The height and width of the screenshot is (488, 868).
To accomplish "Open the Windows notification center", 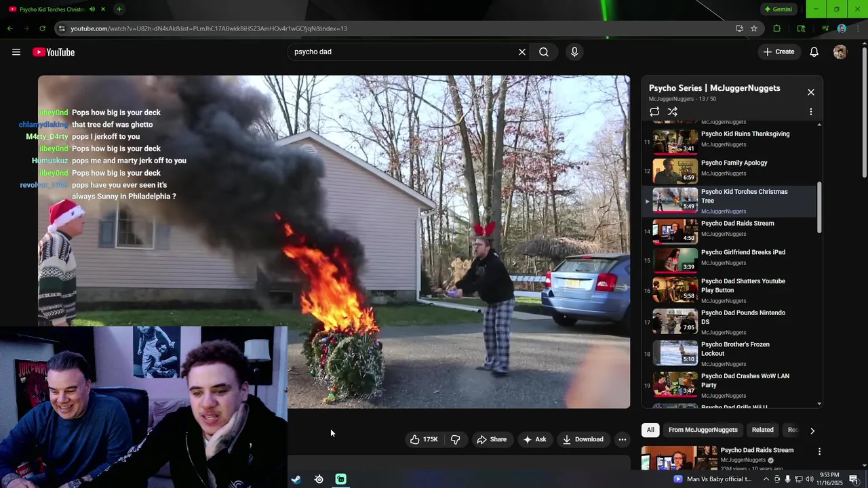I will pyautogui.click(x=854, y=479).
